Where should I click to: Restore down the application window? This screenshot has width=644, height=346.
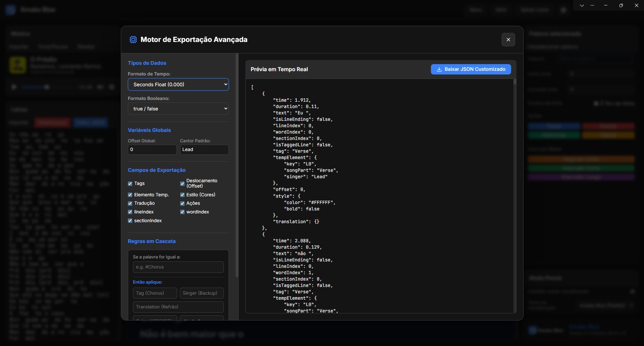621,5
